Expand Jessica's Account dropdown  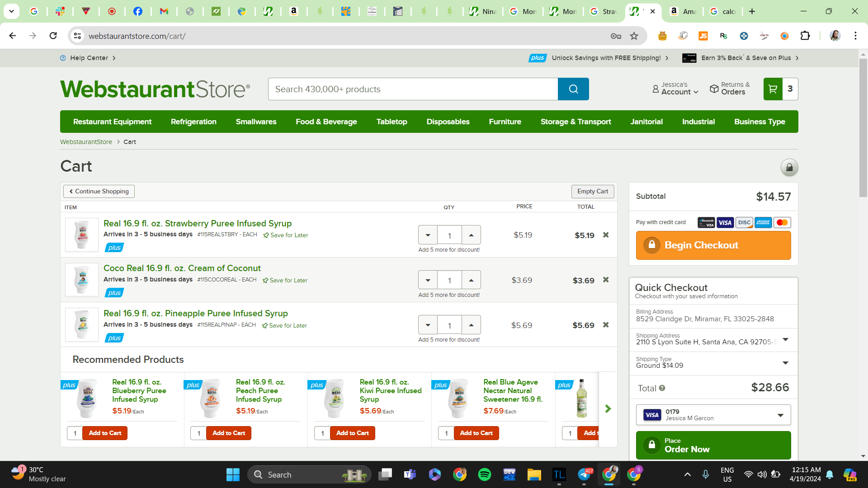(675, 89)
